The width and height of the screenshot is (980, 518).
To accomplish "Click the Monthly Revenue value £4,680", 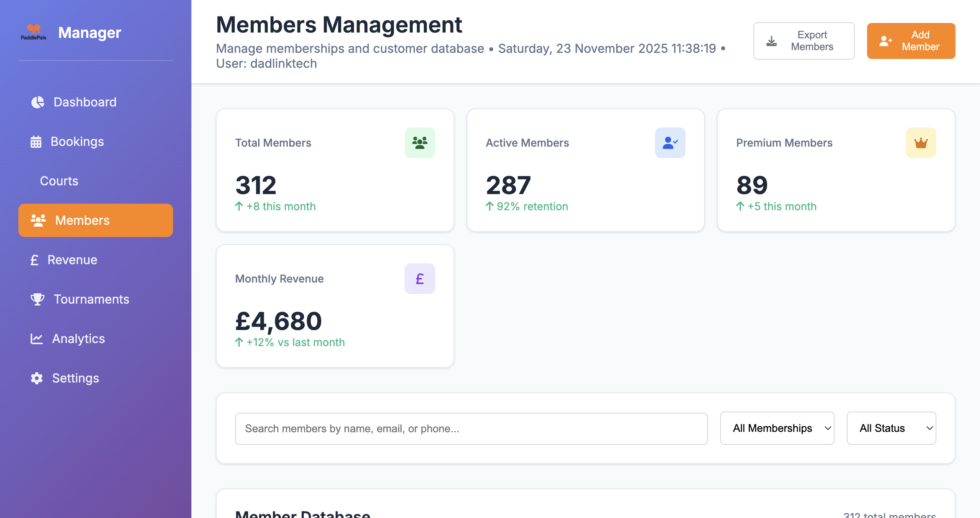I will click(279, 321).
